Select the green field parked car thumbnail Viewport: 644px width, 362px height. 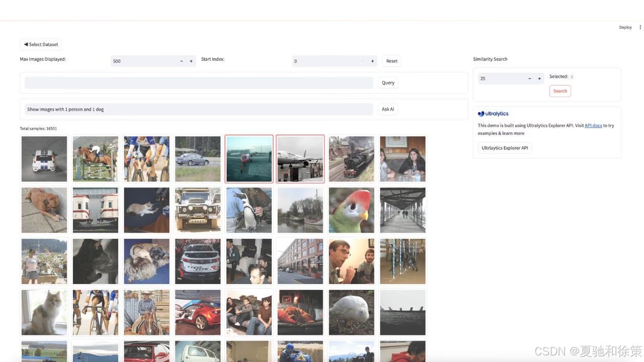point(198,159)
